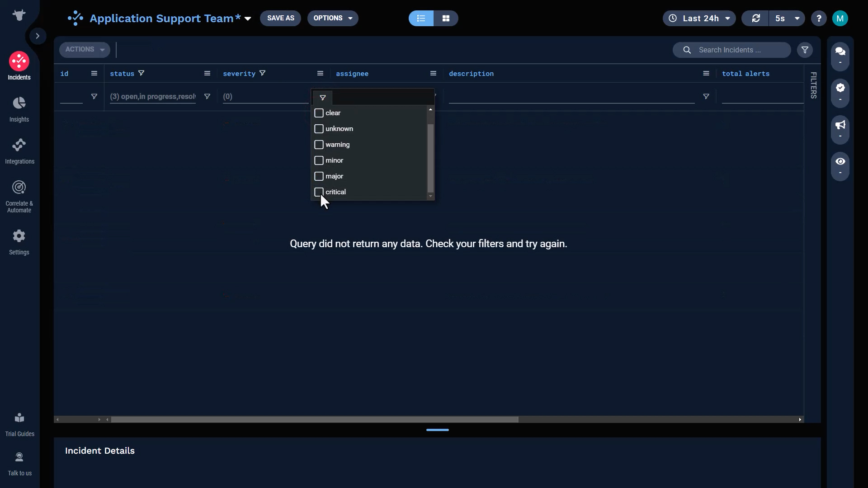The width and height of the screenshot is (868, 488).
Task: Click the status header filter funnel
Action: click(141, 73)
